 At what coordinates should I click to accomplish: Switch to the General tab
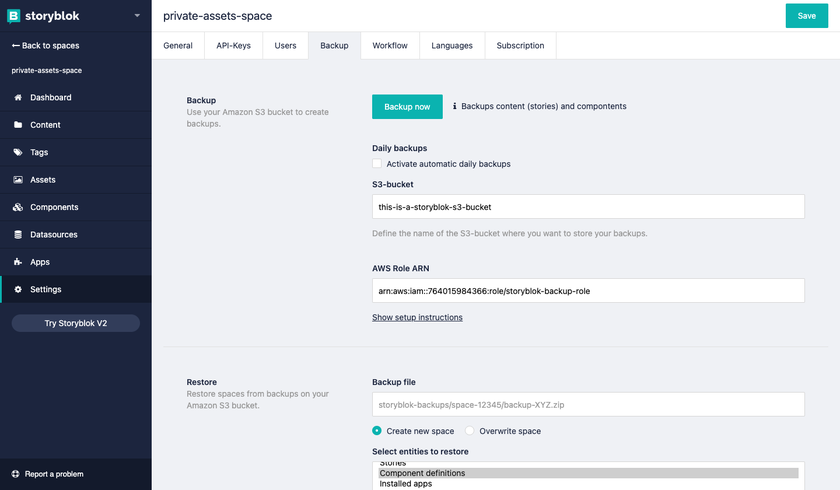coord(178,46)
